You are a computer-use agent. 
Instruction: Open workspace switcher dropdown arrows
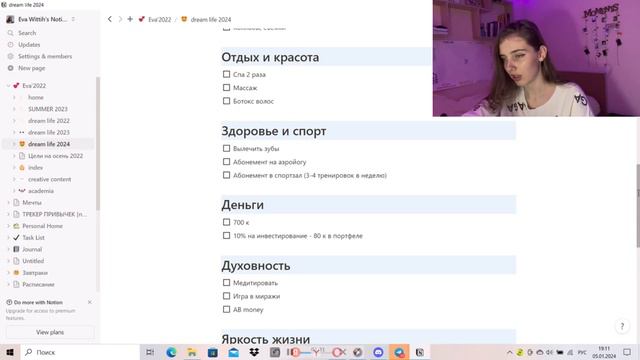tap(73, 19)
